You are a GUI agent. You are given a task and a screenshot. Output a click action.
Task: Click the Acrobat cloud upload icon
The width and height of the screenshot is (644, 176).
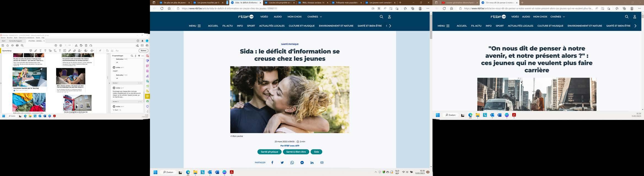(x=12, y=45)
